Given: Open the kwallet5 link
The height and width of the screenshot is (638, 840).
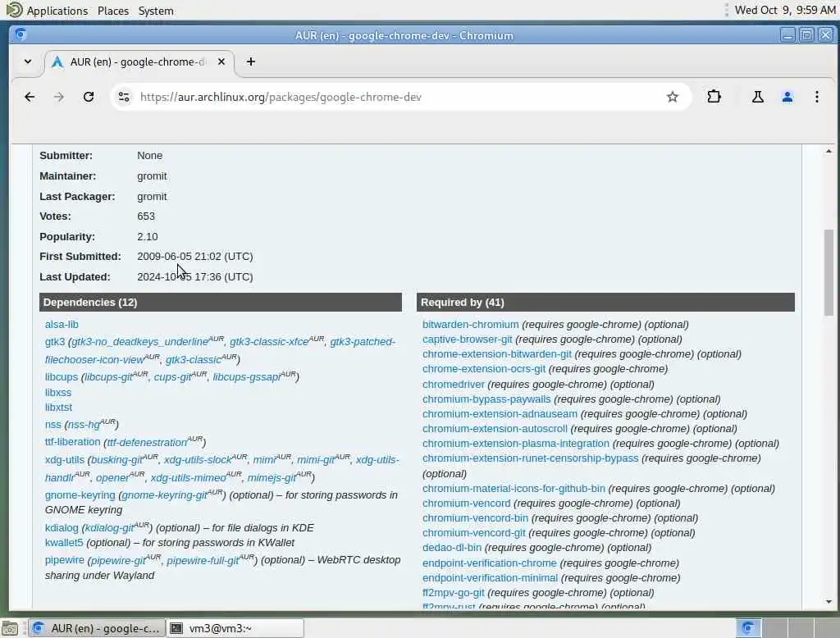Looking at the screenshot, I should pos(64,543).
